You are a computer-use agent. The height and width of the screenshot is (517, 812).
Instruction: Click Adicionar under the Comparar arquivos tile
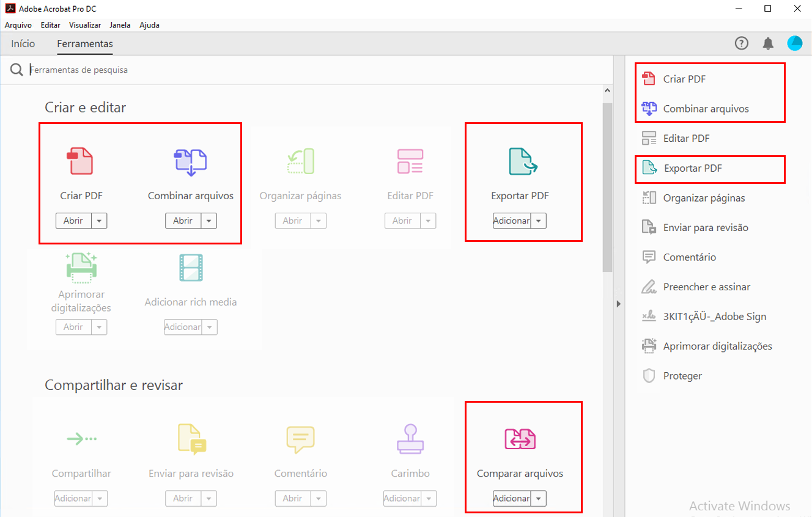(512, 499)
